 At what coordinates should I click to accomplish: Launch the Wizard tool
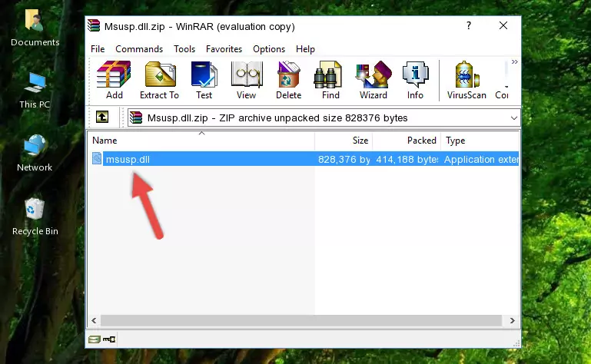374,81
